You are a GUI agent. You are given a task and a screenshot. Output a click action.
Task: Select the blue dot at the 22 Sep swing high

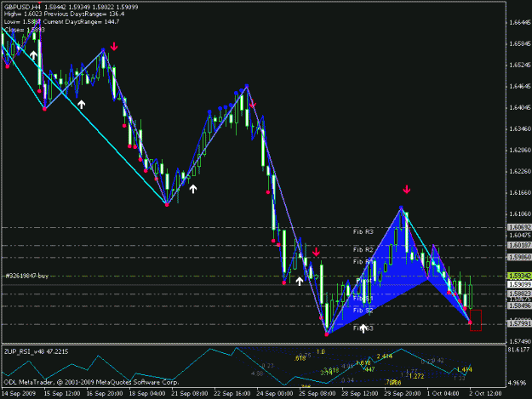247,86
